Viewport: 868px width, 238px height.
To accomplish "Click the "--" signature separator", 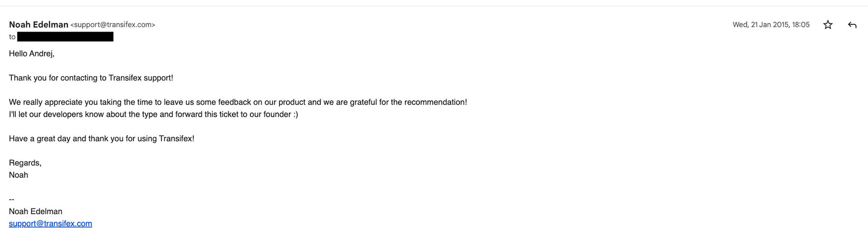I will pyautogui.click(x=12, y=200).
